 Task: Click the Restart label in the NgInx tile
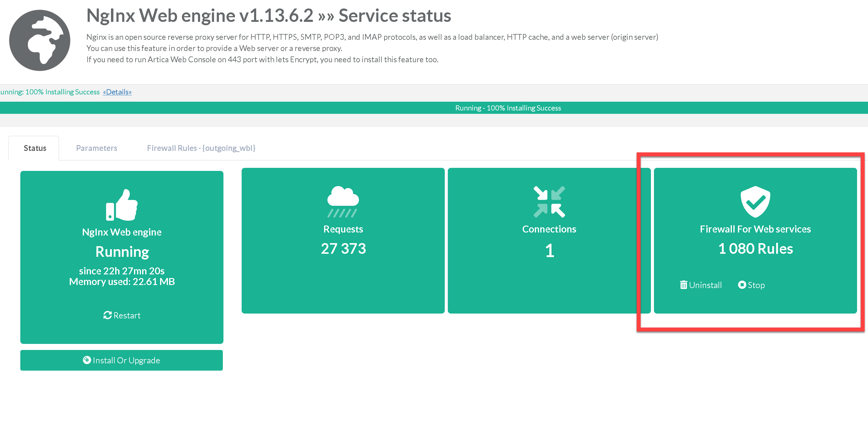coord(127,315)
